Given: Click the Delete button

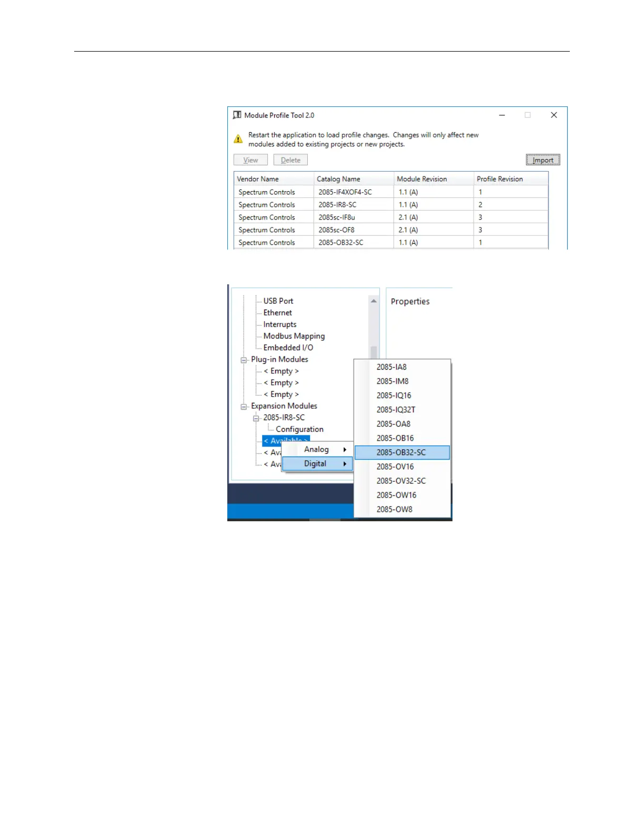Looking at the screenshot, I should 290,160.
